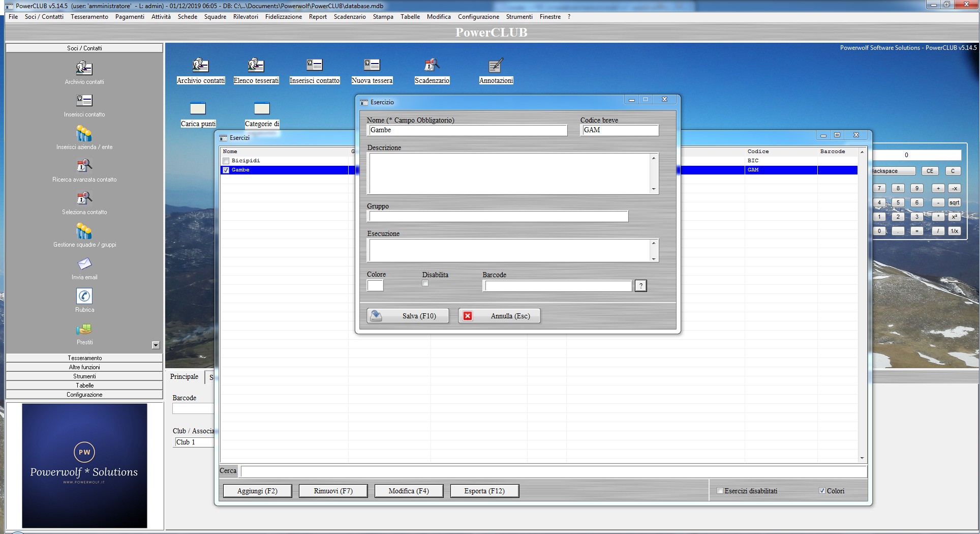Click the Barcode field in Esercizio dialog
This screenshot has height=534, width=980.
(557, 286)
